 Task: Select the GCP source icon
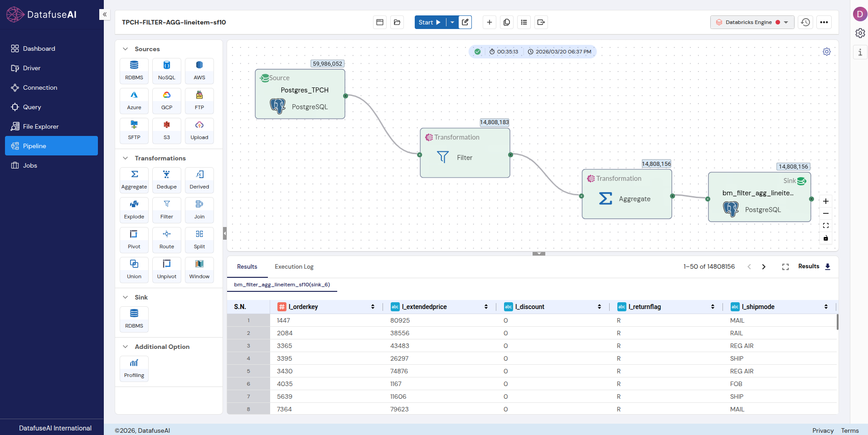(x=167, y=101)
